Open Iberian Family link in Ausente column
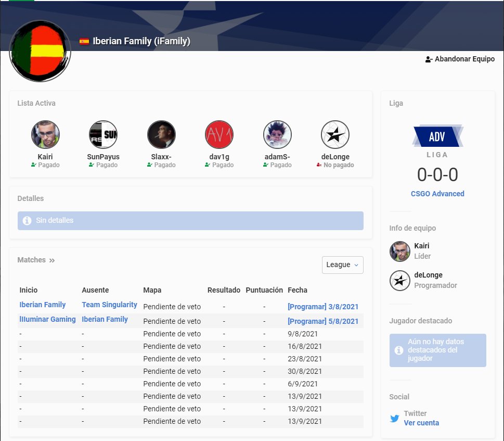 pos(105,319)
